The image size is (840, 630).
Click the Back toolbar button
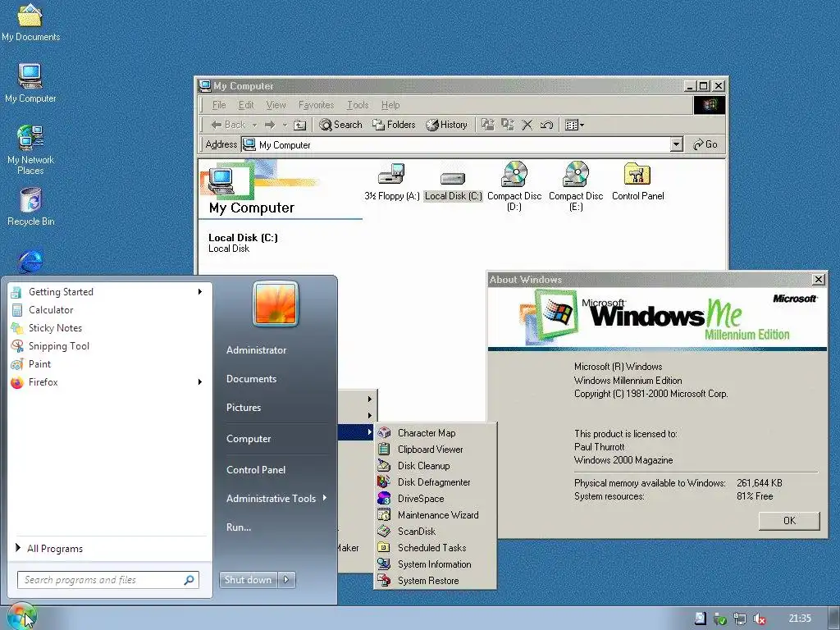click(228, 125)
